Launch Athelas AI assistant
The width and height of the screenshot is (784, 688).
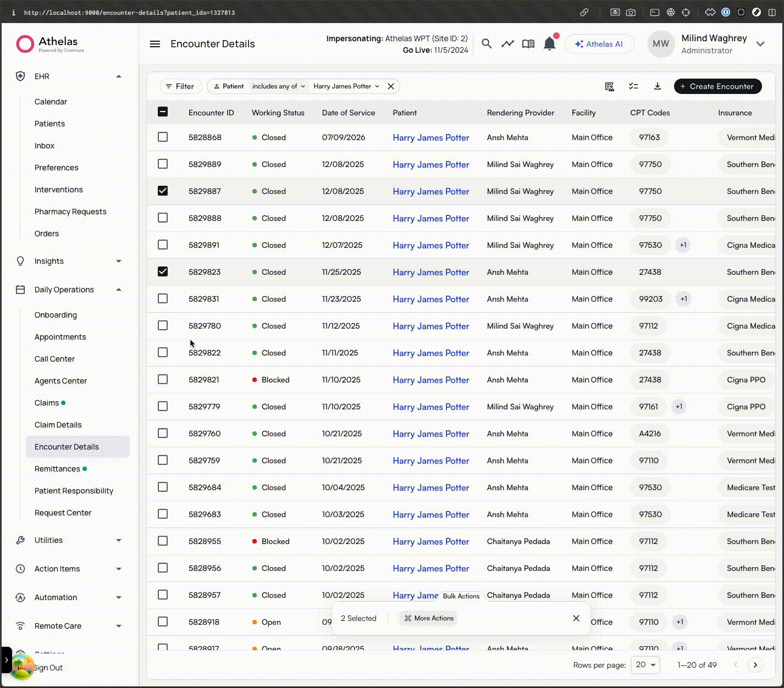(599, 44)
